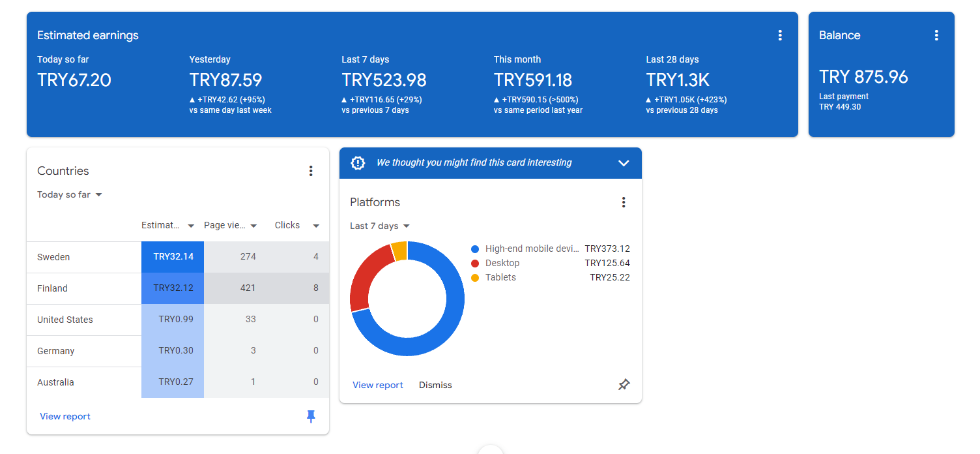Viewport: 980px width, 454px height.
Task: Click the Sweden row in Countries table
Action: 178,257
